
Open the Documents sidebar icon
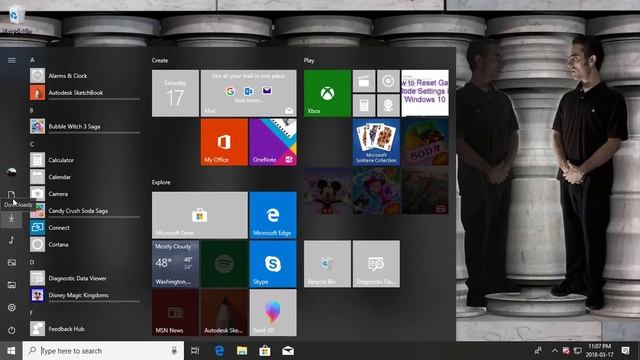[x=11, y=194]
